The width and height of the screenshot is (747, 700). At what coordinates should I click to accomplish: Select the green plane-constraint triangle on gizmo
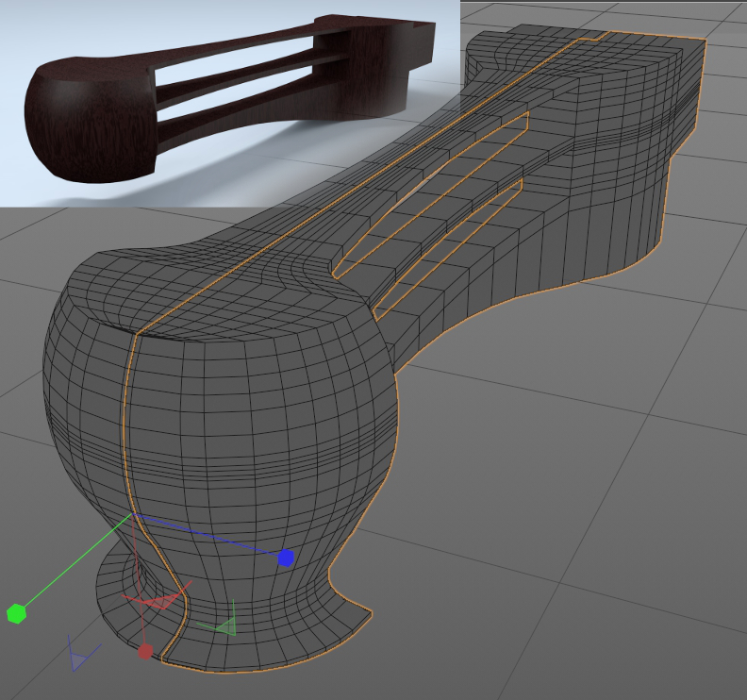click(x=223, y=625)
